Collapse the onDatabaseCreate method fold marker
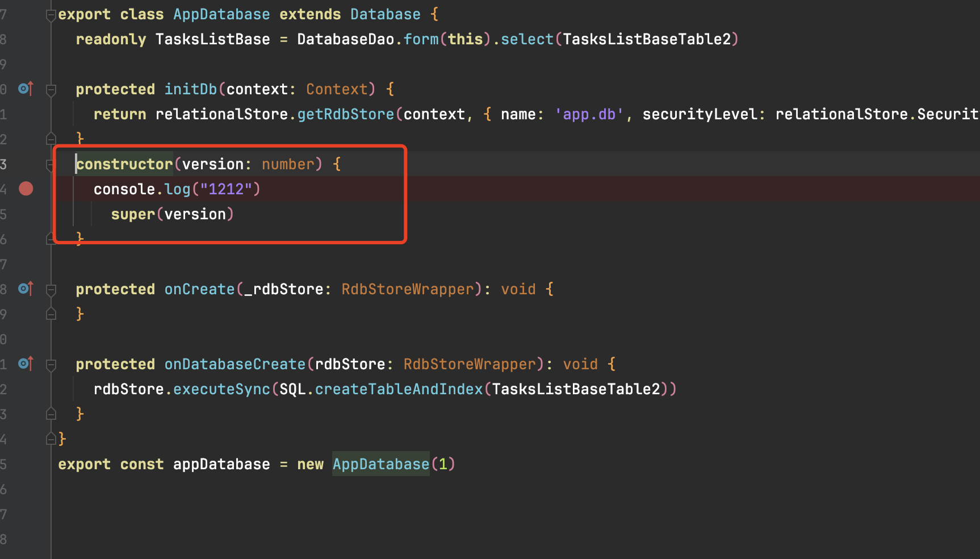The width and height of the screenshot is (980, 559). [51, 365]
